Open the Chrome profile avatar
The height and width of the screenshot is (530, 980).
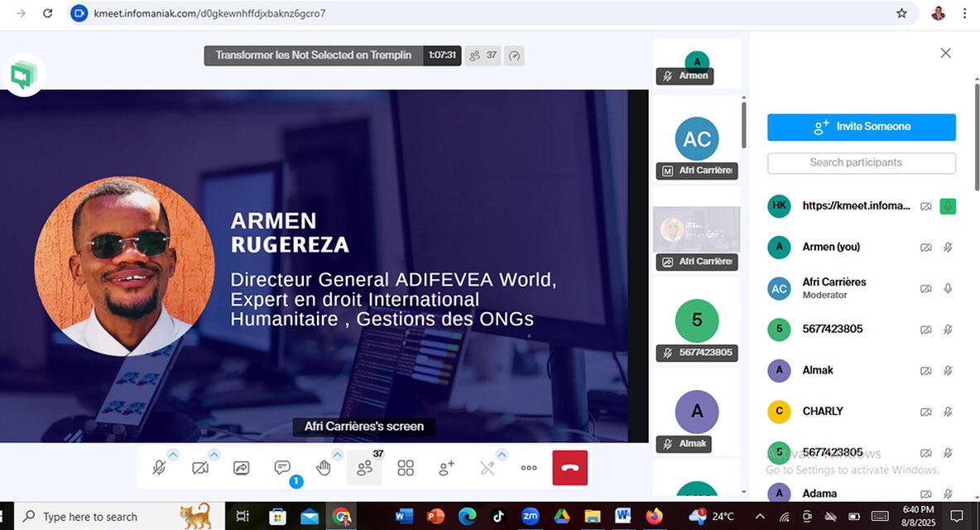(938, 13)
